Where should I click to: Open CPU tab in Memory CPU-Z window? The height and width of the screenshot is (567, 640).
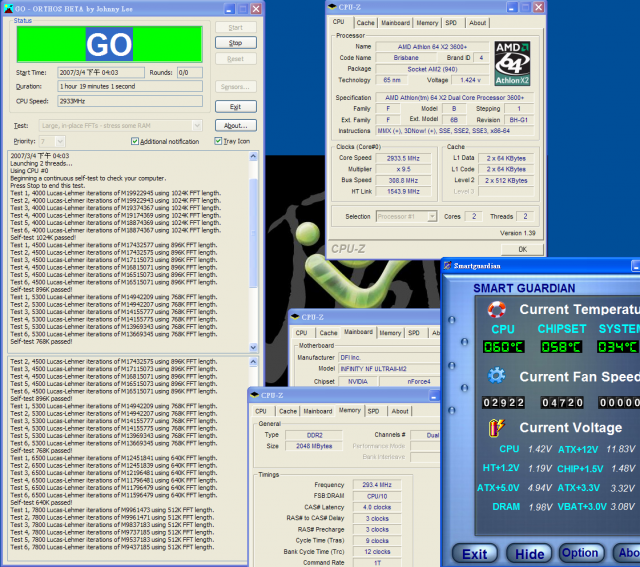[x=261, y=411]
